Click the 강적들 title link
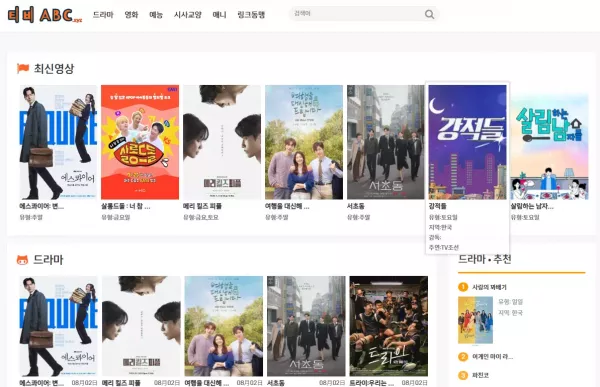This screenshot has height=387, width=600. 437,206
